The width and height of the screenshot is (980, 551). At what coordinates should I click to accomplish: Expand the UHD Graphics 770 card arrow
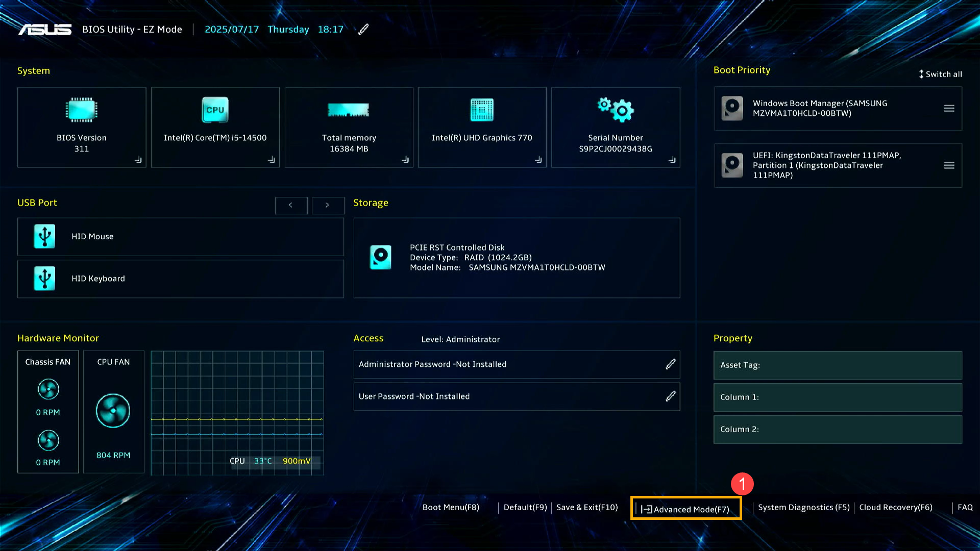(538, 160)
